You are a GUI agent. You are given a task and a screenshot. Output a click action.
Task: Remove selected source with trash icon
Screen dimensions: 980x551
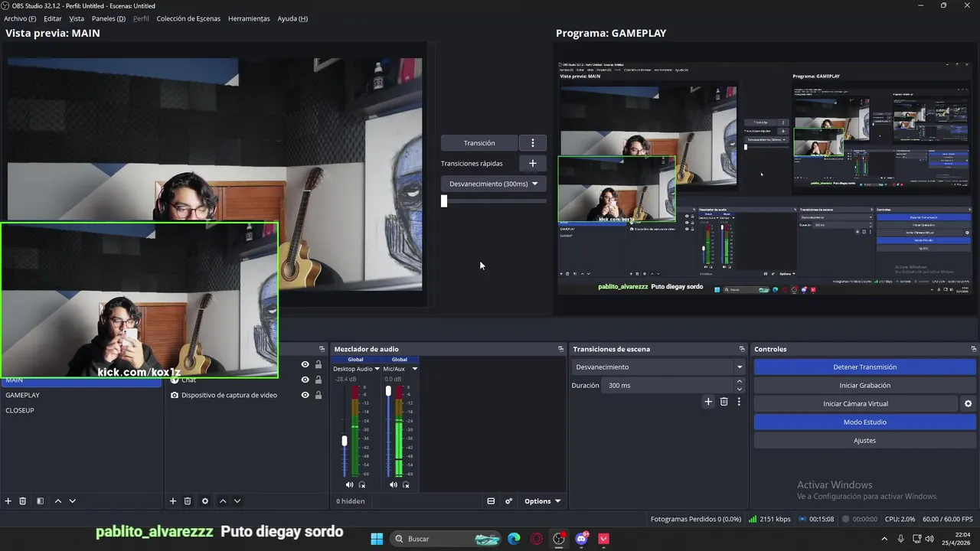click(x=188, y=501)
